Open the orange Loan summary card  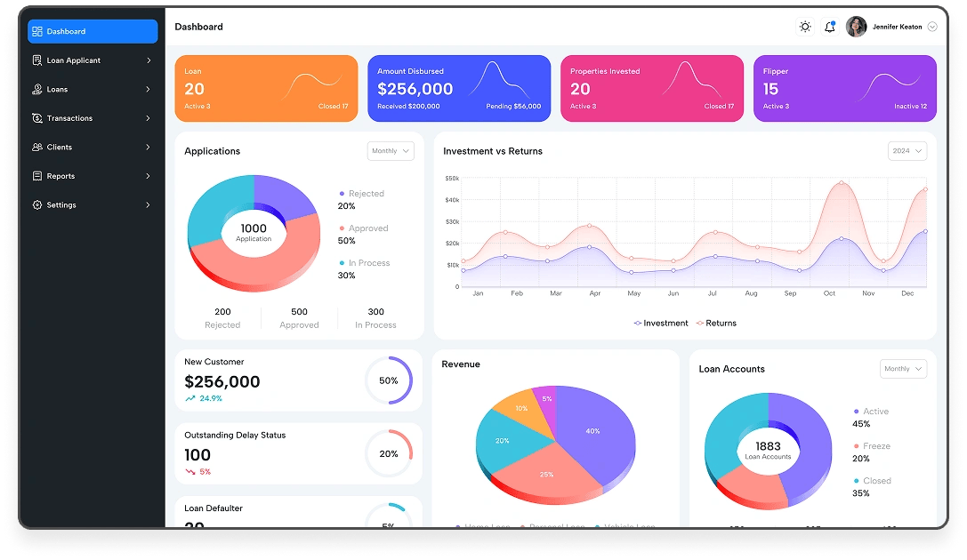point(266,89)
